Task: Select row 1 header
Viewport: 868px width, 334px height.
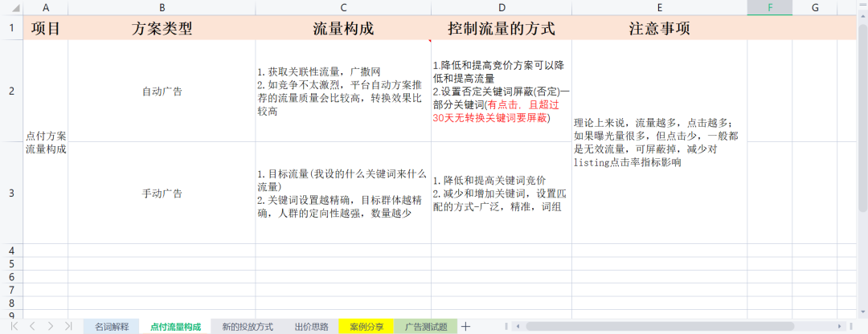Action: pyautogui.click(x=11, y=27)
